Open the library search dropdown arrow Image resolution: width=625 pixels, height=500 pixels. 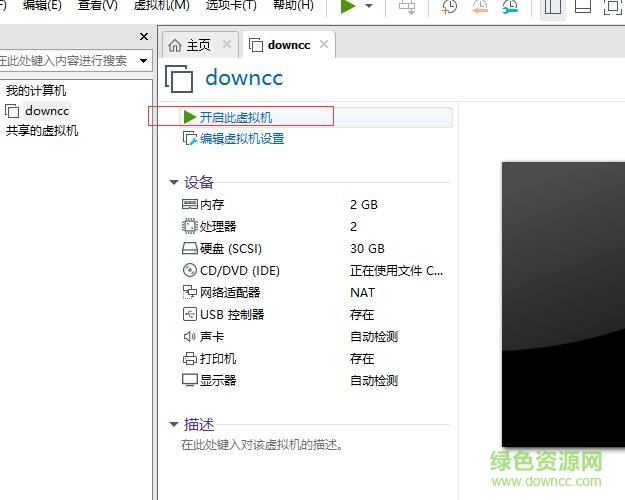[143, 61]
